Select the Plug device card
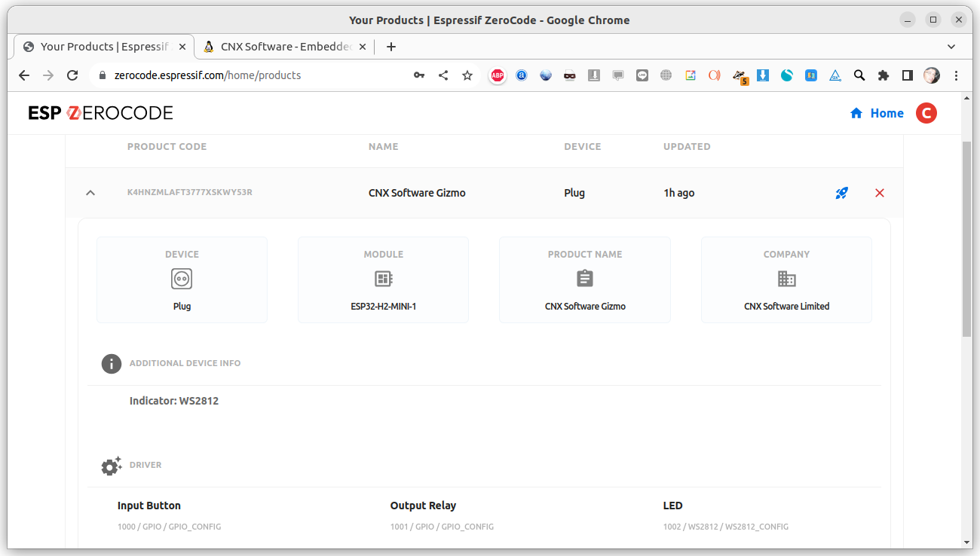The image size is (980, 556). [x=182, y=280]
